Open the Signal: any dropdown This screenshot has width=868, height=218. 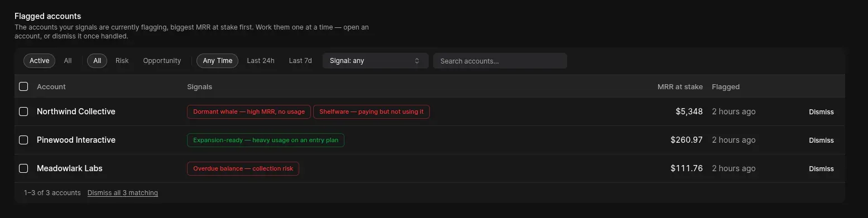(376, 61)
